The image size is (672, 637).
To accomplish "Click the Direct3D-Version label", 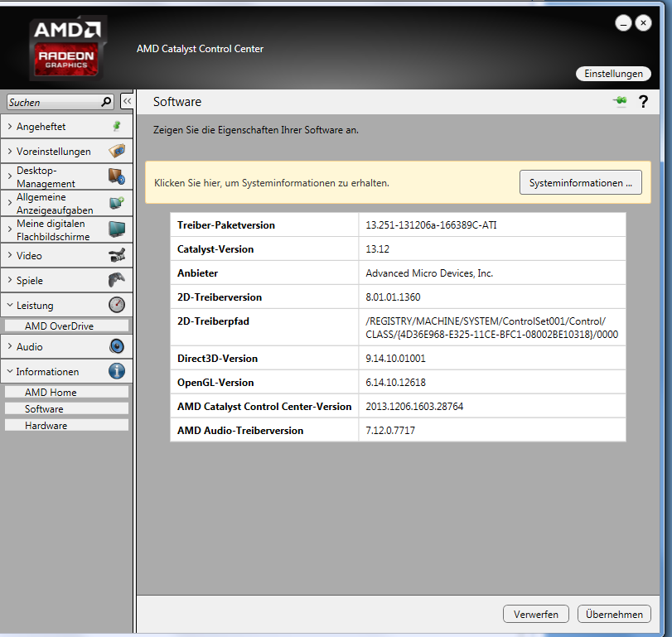I will point(217,358).
